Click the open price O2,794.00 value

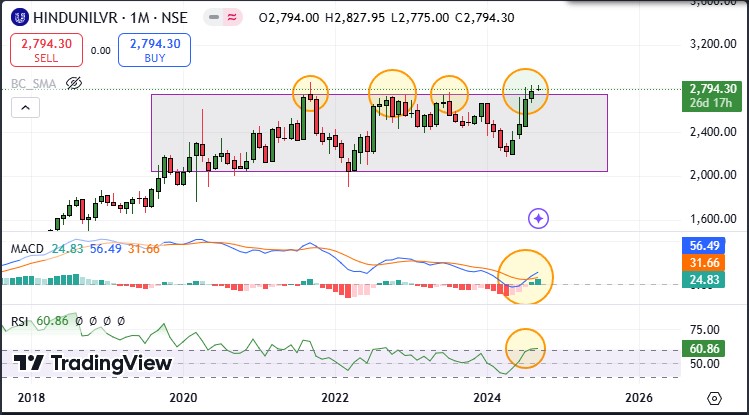pyautogui.click(x=289, y=18)
